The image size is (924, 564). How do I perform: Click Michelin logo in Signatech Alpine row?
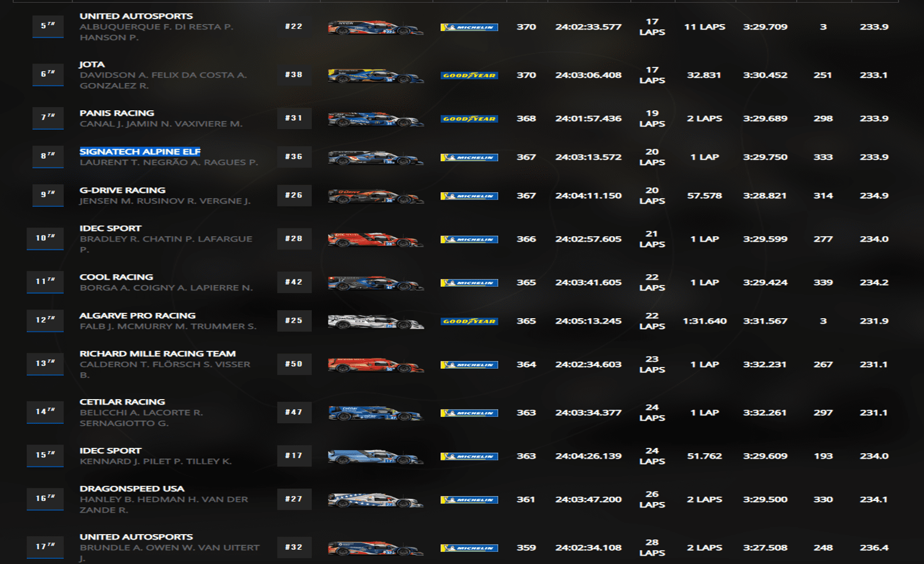tap(469, 158)
